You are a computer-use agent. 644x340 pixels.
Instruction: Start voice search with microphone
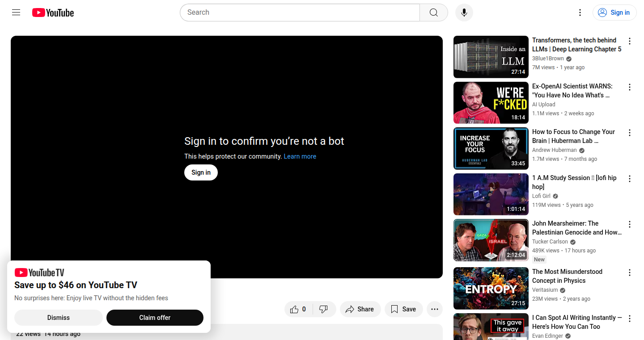click(x=464, y=13)
